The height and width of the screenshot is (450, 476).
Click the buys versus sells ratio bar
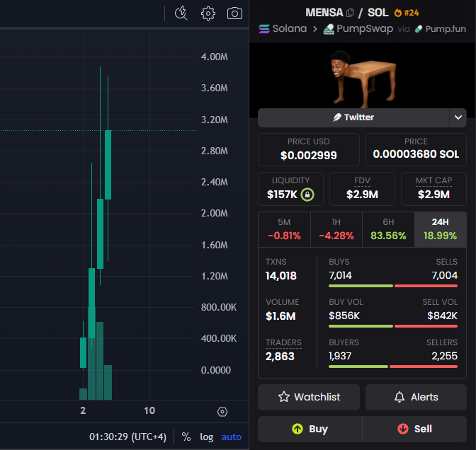(x=393, y=286)
